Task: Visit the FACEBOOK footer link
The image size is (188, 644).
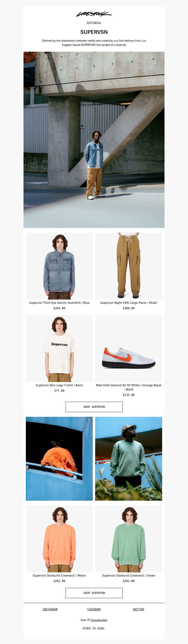Action: click(94, 609)
